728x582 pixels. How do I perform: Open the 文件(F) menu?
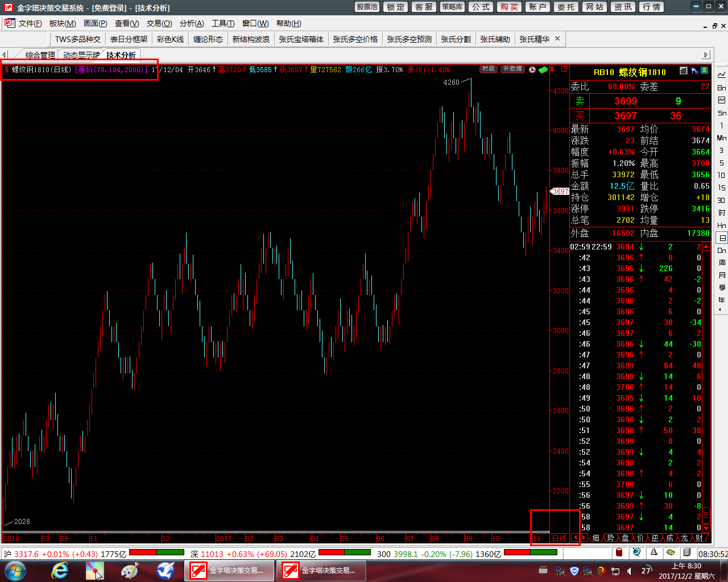[30, 23]
